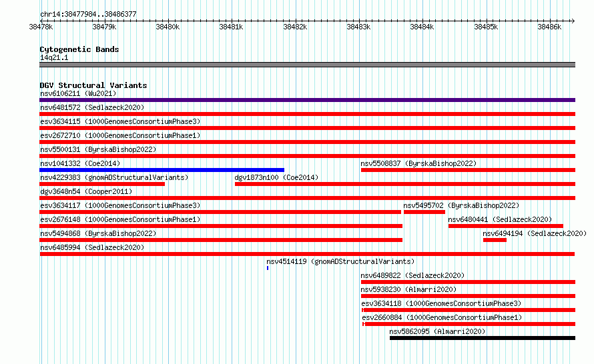594x364 pixels.
Task: Click the gray 14q21.1 cytogenetic band bar
Action: [307, 65]
